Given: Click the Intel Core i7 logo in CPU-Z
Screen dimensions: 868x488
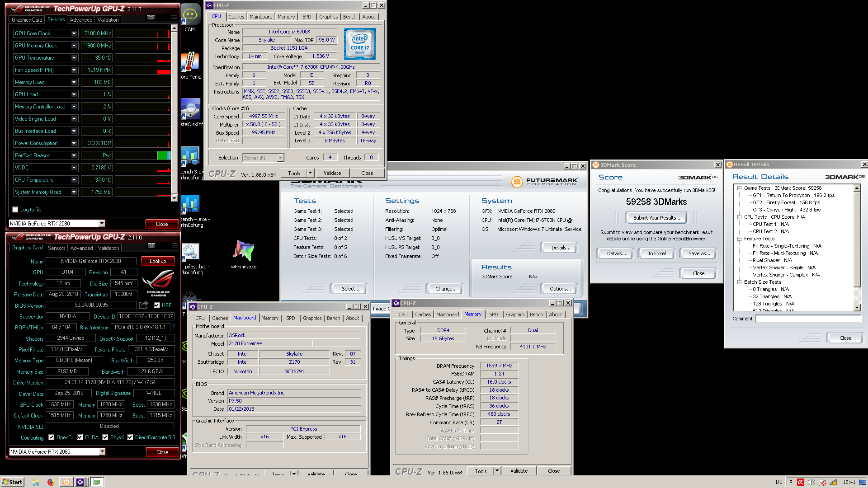Looking at the screenshot, I should point(359,44).
